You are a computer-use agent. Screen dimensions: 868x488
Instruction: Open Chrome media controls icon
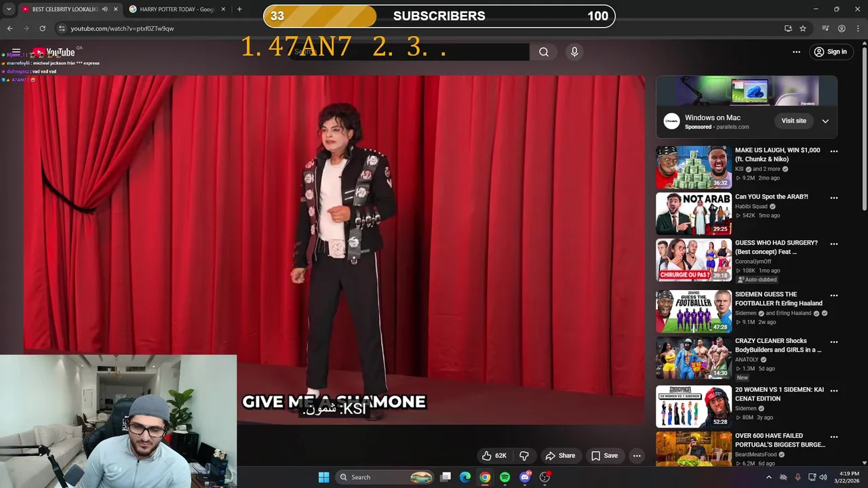pyautogui.click(x=825, y=28)
